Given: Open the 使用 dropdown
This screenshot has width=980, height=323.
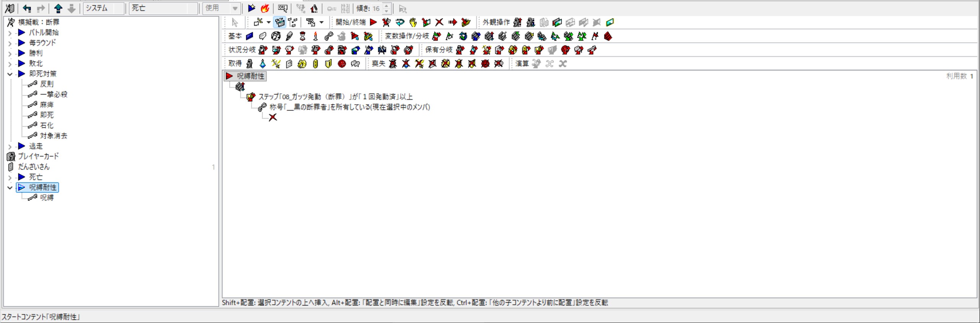Looking at the screenshot, I should pyautogui.click(x=235, y=8).
